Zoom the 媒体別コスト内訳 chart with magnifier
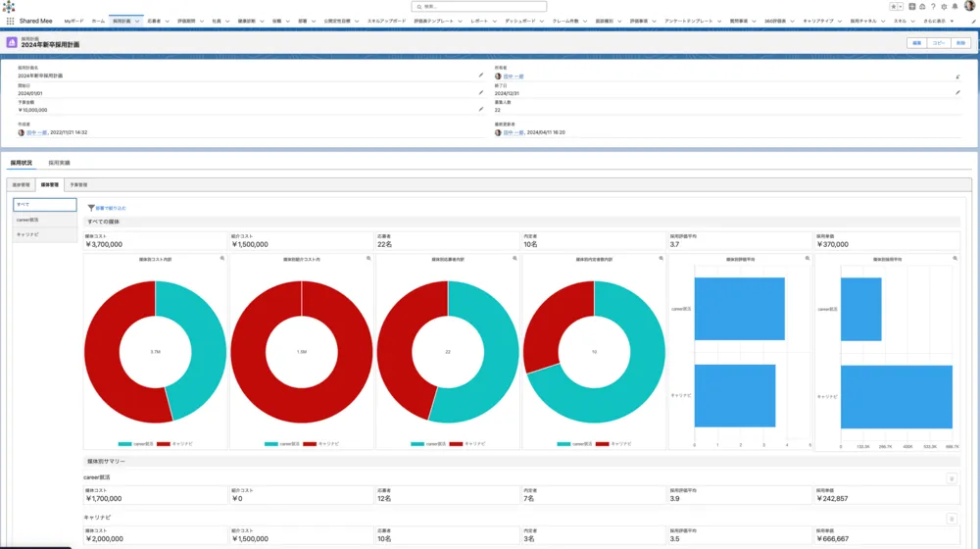Viewport: 980px width, 549px height. [x=222, y=258]
